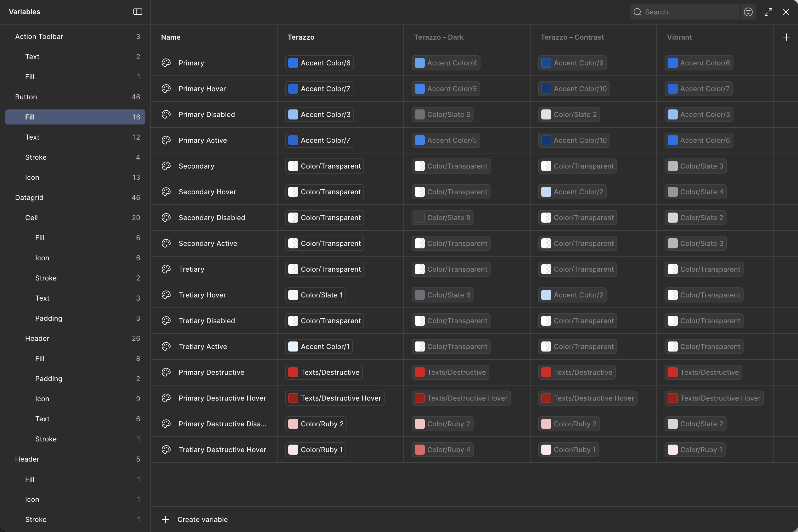This screenshot has height=532, width=798.
Task: Click the palette icon for Tretiary Active
Action: [166, 346]
